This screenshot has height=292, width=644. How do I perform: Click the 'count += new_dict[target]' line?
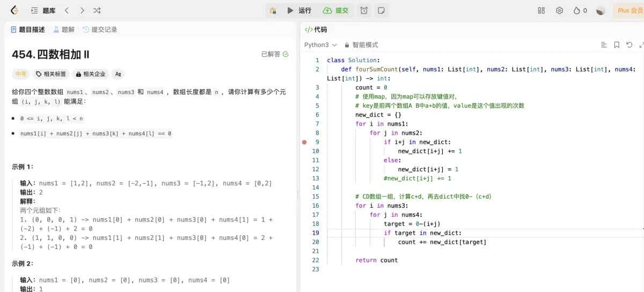point(442,242)
